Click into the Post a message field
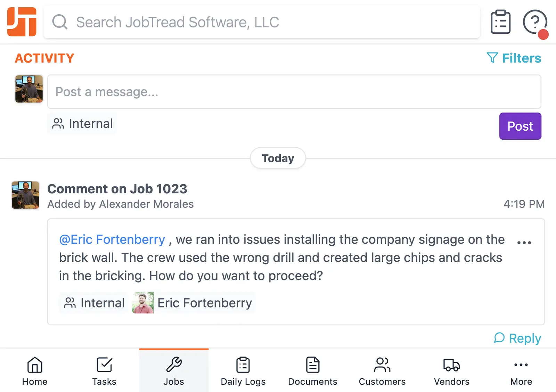The width and height of the screenshot is (556, 392). tap(294, 92)
